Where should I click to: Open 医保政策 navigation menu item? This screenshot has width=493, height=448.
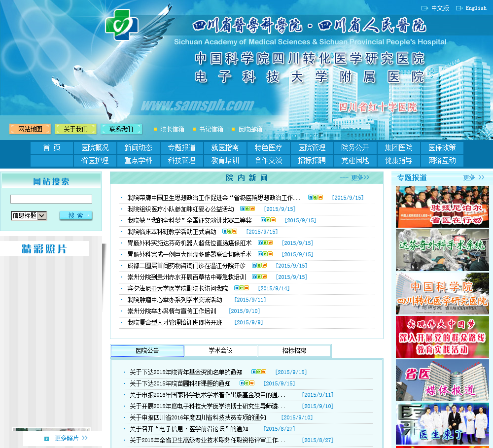tap(442, 148)
